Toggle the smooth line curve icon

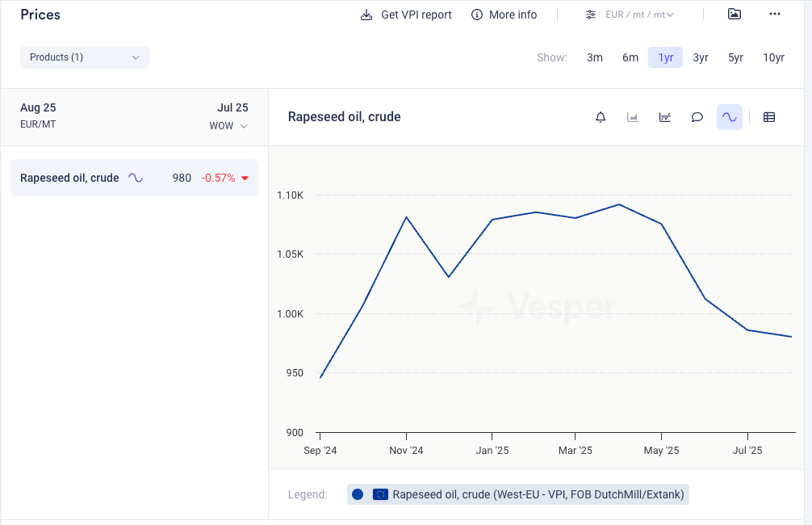(730, 117)
